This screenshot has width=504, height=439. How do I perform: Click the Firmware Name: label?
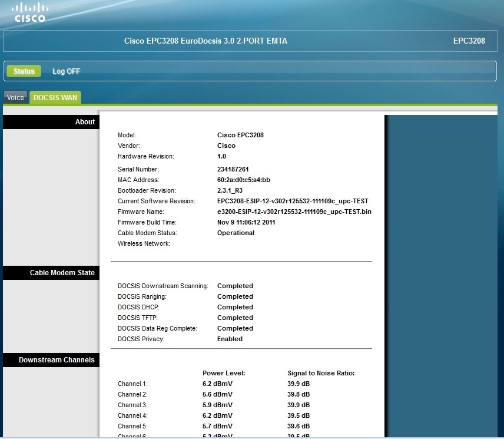(141, 212)
